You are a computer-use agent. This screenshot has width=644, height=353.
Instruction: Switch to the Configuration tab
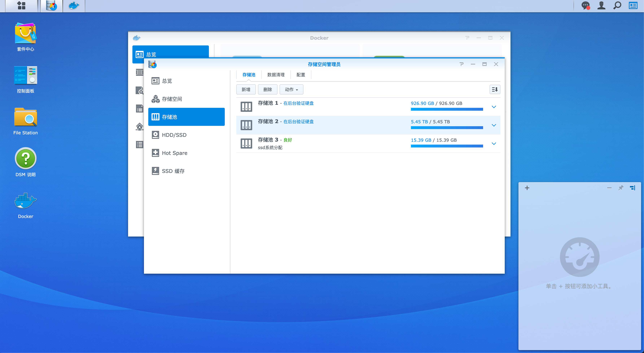pyautogui.click(x=301, y=75)
